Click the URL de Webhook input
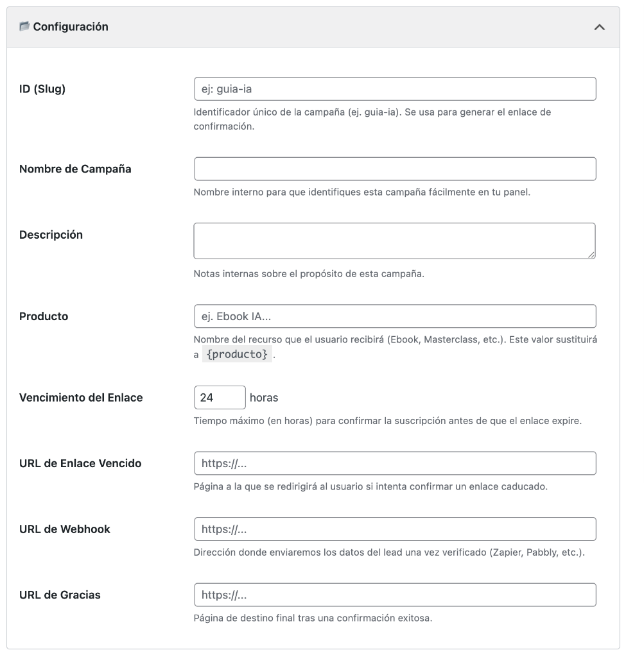644x657 pixels. point(395,529)
